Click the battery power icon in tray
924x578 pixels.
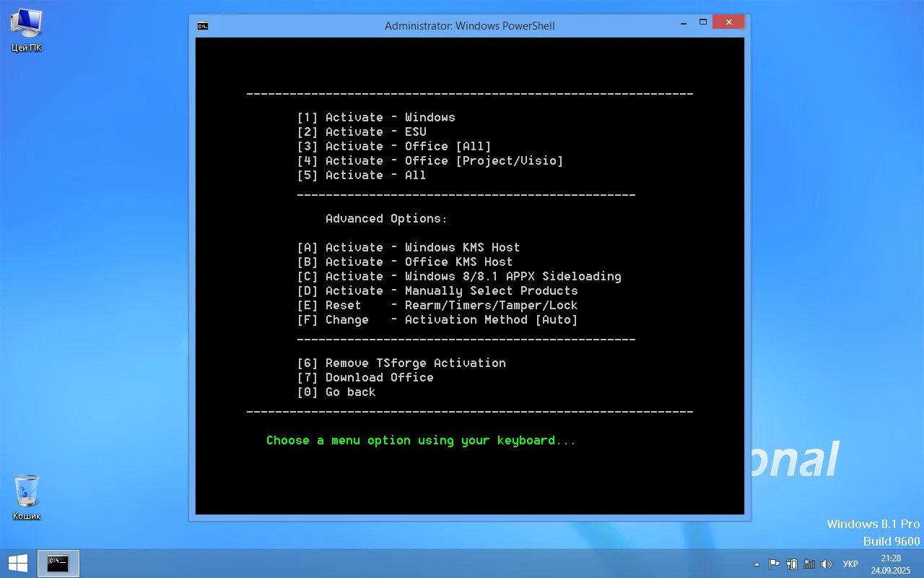coord(792,564)
